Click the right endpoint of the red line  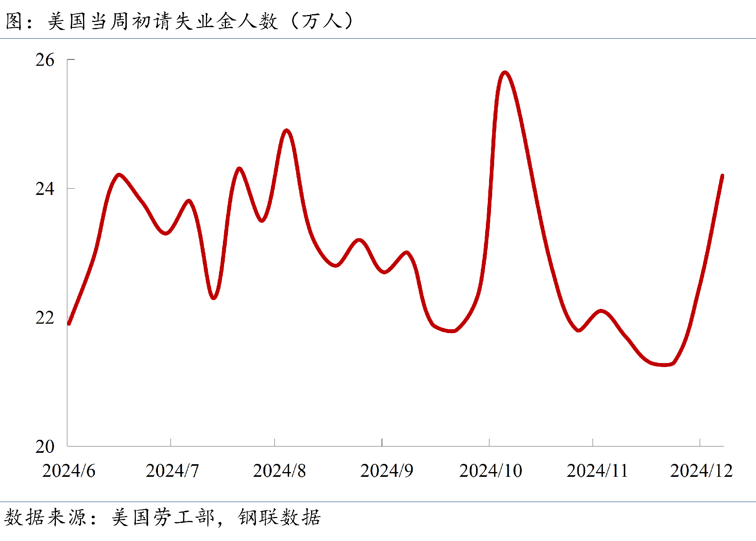pos(722,176)
